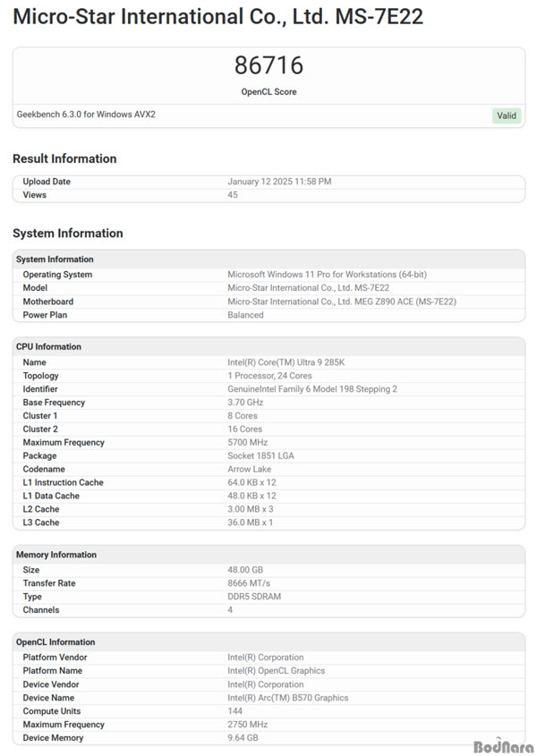Click the 'Upload Date' label
This screenshot has height=756, width=537.
(47, 182)
